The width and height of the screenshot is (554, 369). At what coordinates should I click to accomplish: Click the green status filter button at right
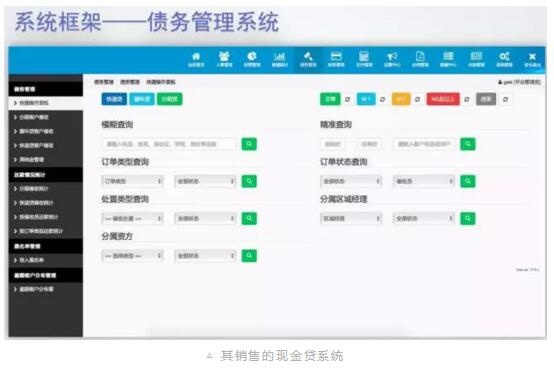click(x=330, y=99)
